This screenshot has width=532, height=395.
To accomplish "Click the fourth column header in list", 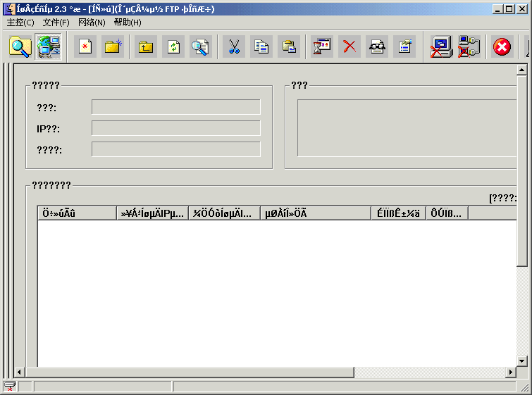I will [315, 213].
